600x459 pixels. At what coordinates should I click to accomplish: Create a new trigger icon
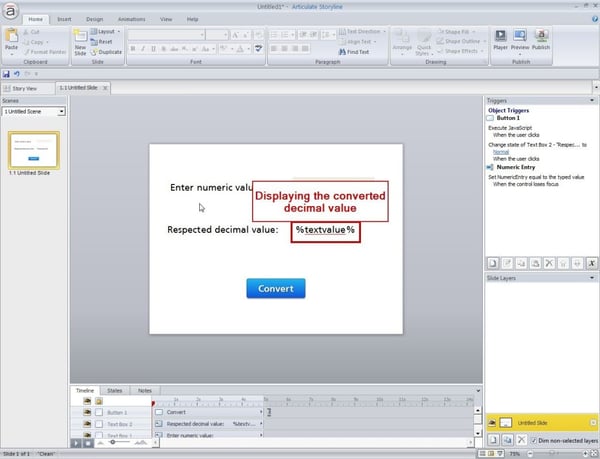pyautogui.click(x=493, y=263)
